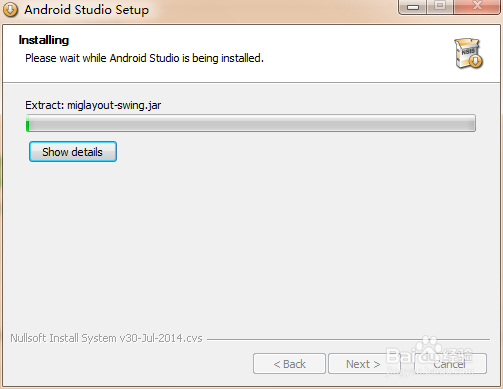Click the disabled Next button
503x389 pixels.
[363, 364]
